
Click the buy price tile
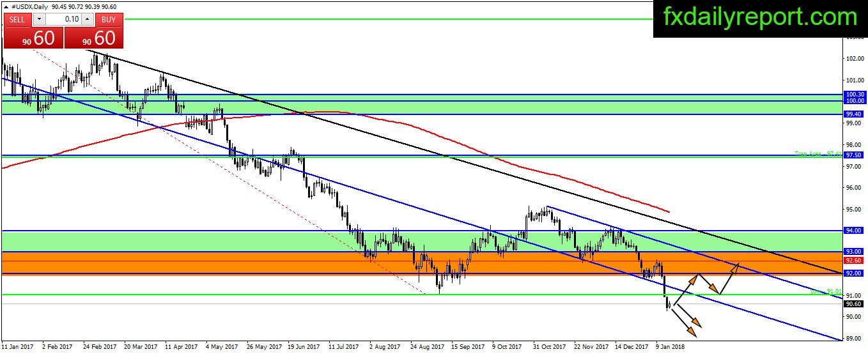point(94,38)
